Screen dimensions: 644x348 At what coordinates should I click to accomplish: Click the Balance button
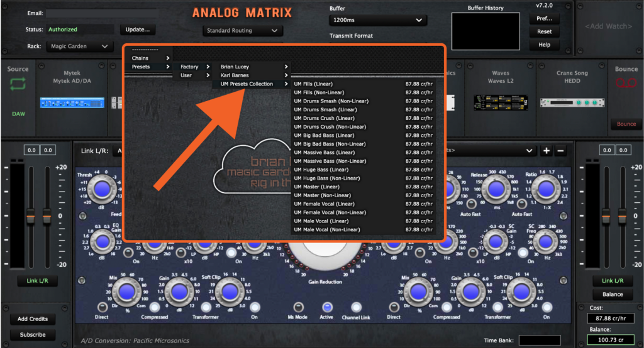[x=613, y=294]
